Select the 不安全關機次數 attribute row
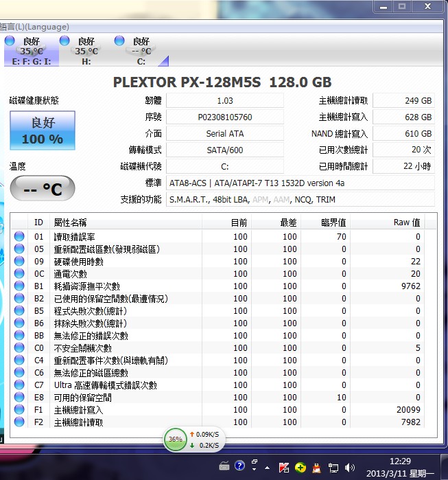The width and height of the screenshot is (448, 480). (x=218, y=348)
